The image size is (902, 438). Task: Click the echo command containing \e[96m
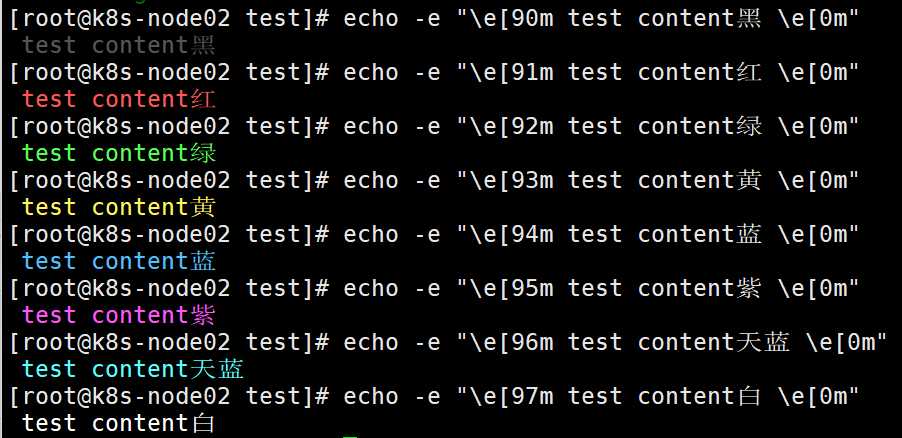[616, 342]
